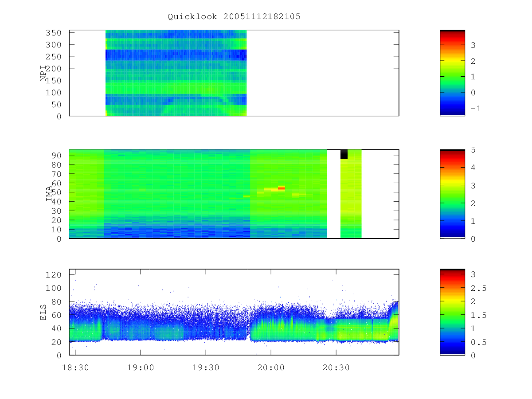Click the IMA axis label
The width and height of the screenshot is (532, 399).
pyautogui.click(x=49, y=194)
